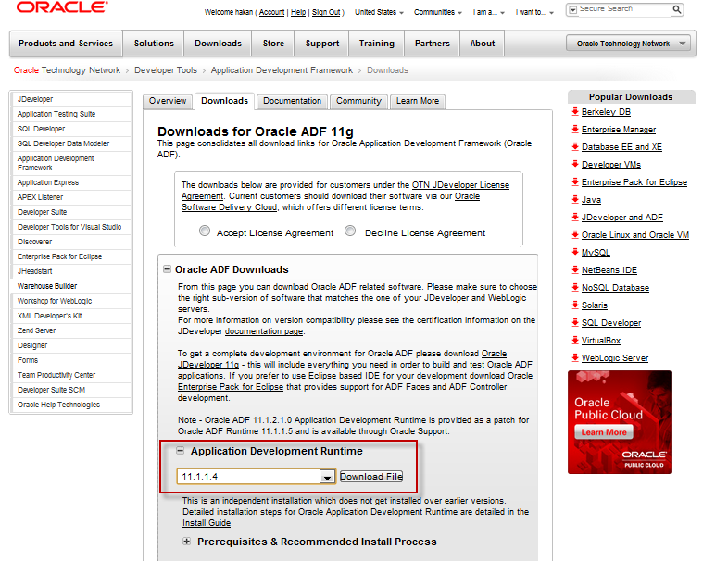Open the Account link
728x561 pixels.
(x=271, y=13)
